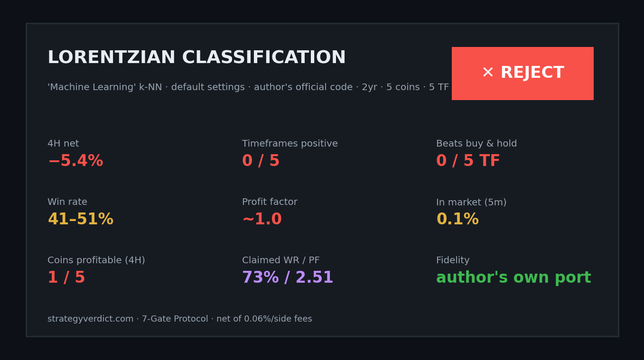The height and width of the screenshot is (360, 644).
Task: Open the strategyverdict.com footer text
Action: click(x=180, y=319)
